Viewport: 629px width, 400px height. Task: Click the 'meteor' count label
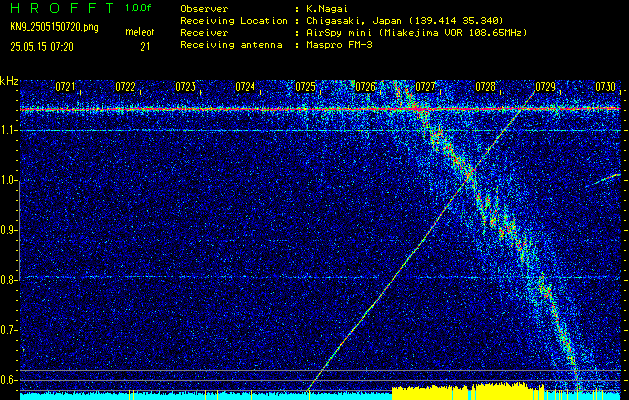140,32
